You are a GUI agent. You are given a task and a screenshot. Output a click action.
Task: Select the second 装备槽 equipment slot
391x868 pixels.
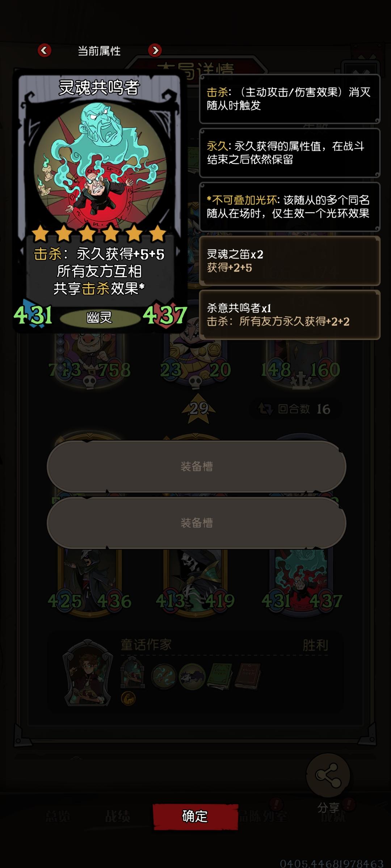[197, 523]
